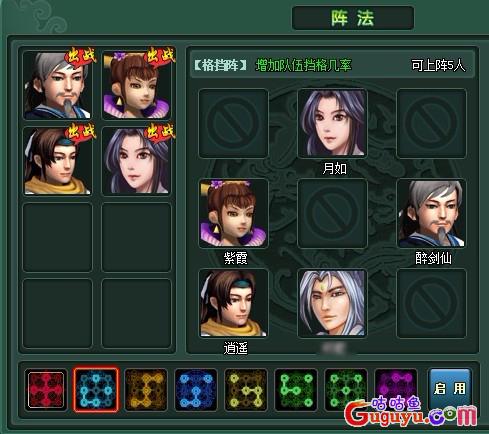Choose the orange formation pattern icon
489x434 pixels.
146,390
